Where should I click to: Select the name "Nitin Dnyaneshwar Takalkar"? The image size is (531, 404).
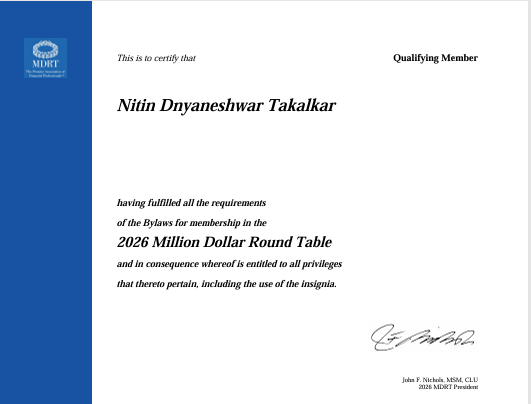(x=226, y=105)
